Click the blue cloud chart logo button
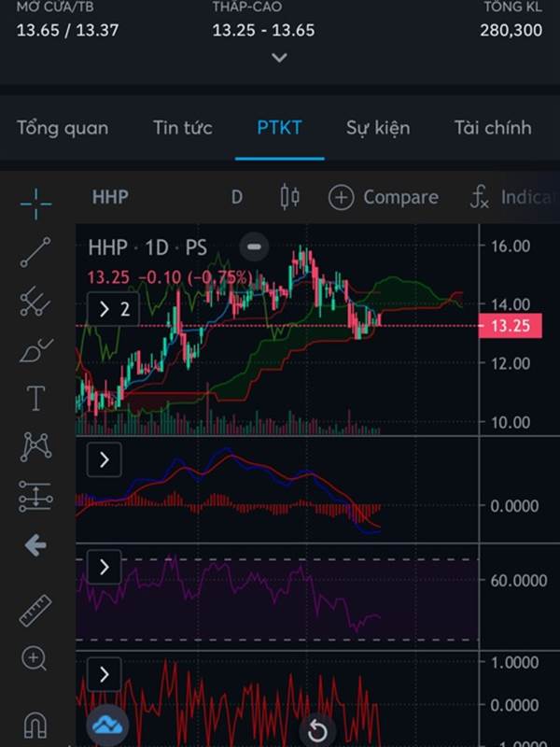 pyautogui.click(x=107, y=726)
